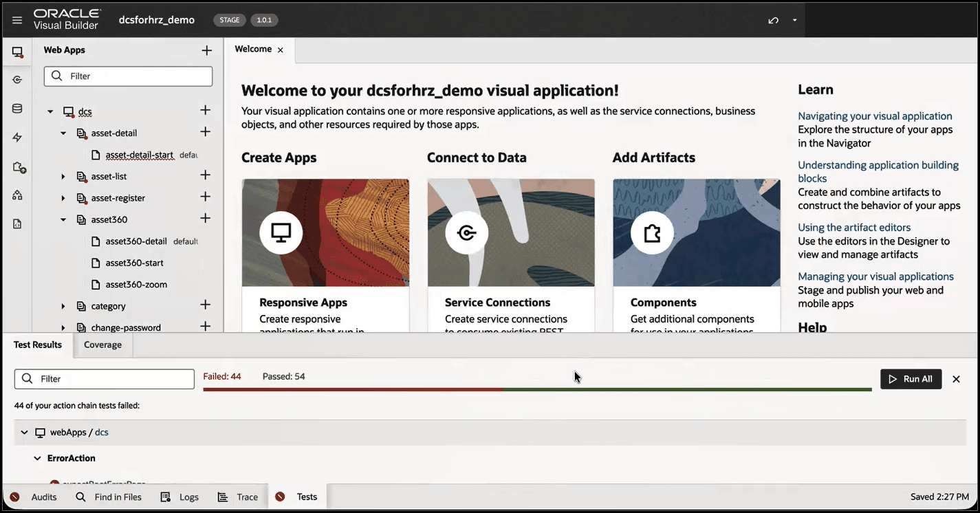Open Managing your visual applications link
The height and width of the screenshot is (513, 980).
pos(875,276)
